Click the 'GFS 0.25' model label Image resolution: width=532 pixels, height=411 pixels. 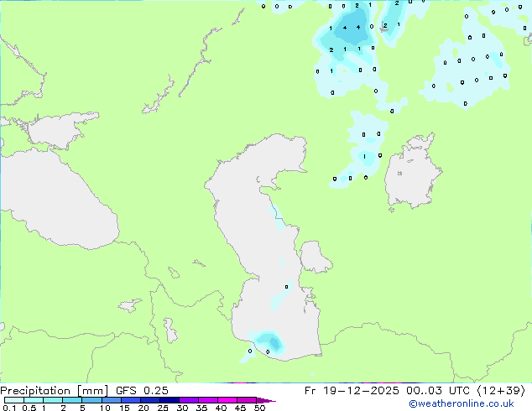[x=142, y=391]
